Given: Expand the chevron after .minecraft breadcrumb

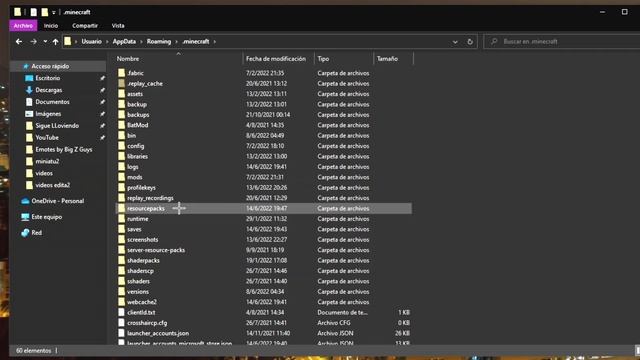Looking at the screenshot, I should pos(215,42).
